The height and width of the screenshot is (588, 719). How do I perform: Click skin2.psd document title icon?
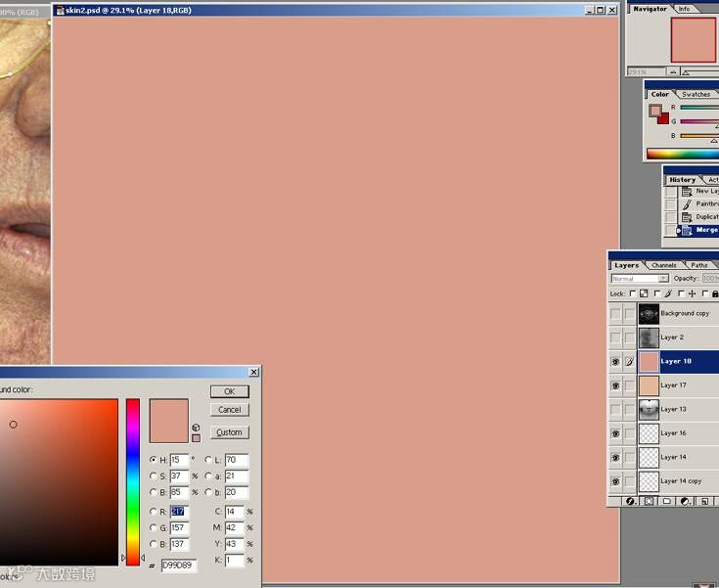pos(60,10)
